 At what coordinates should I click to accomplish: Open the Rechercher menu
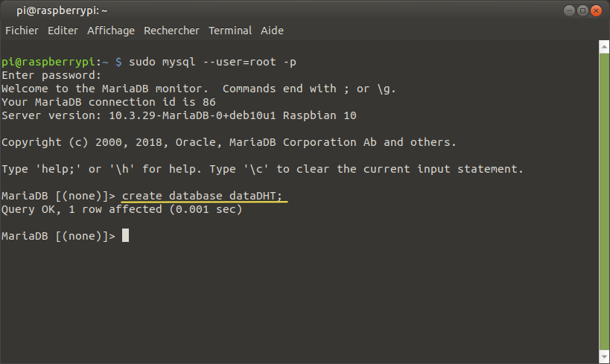pyautogui.click(x=171, y=31)
